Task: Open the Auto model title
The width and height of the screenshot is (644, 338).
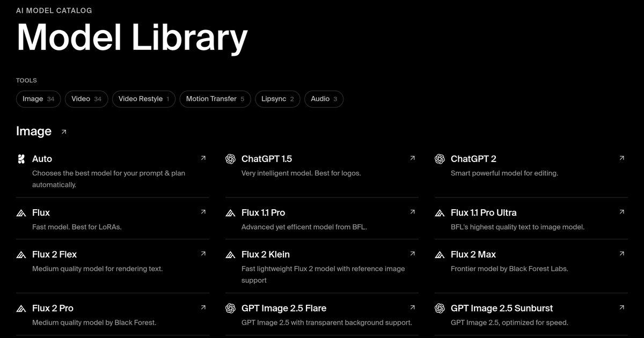Action: click(42, 159)
